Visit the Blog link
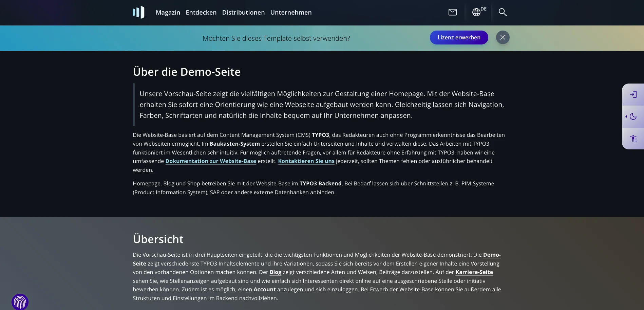The width and height of the screenshot is (644, 310). pos(275,272)
